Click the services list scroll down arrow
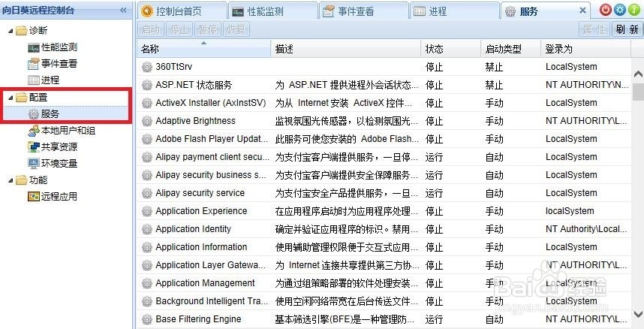This screenshot has width=644, height=329. click(x=638, y=314)
